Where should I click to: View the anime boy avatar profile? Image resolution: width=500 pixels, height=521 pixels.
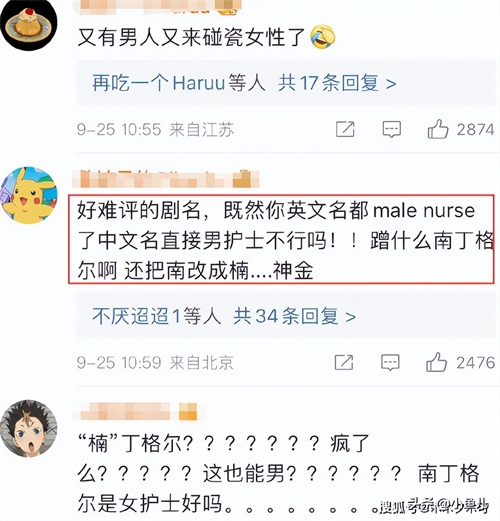(29, 428)
